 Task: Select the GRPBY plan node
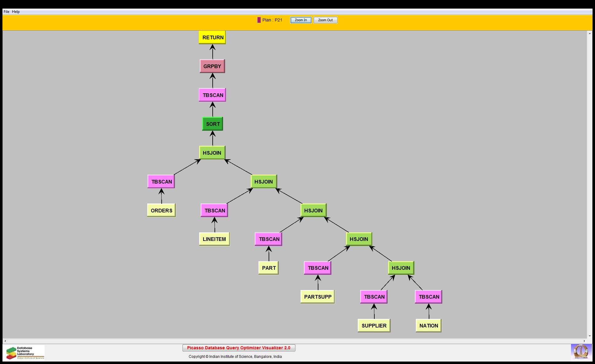pyautogui.click(x=212, y=66)
